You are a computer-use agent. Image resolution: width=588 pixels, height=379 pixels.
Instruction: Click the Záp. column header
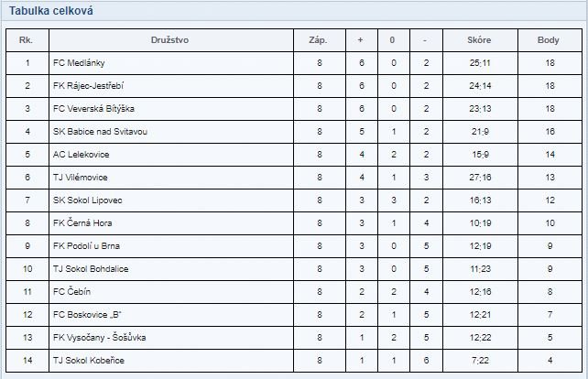point(318,40)
